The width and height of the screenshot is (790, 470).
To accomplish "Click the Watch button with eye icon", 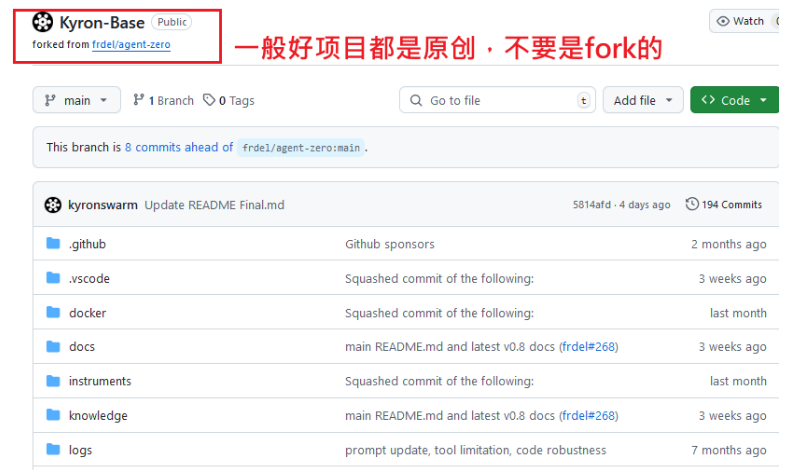I will (x=744, y=21).
